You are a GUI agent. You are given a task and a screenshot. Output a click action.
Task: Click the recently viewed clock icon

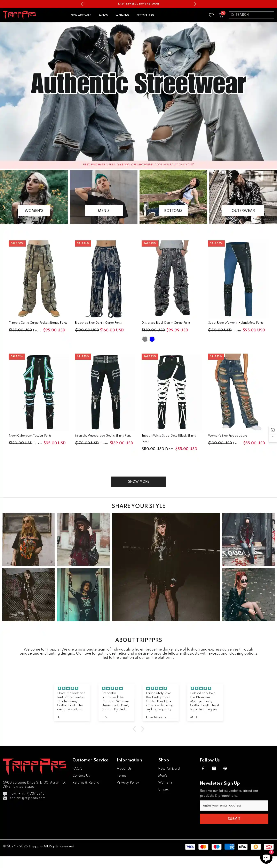(273, 430)
